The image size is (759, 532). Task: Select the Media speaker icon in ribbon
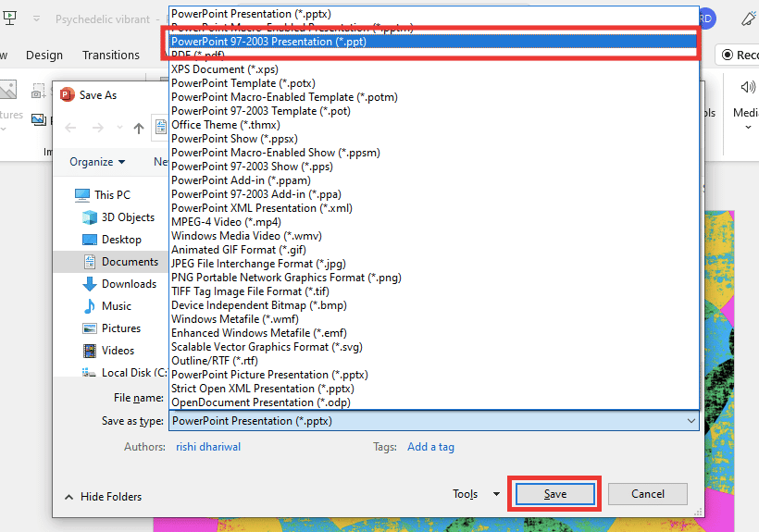pos(747,87)
